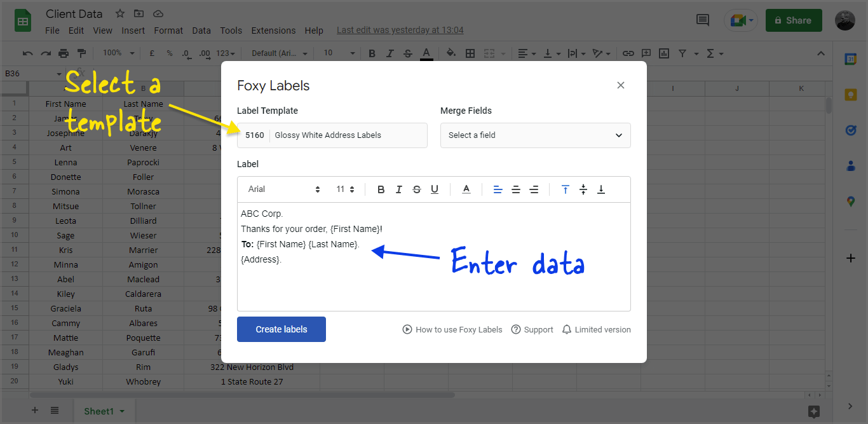Open the View menu
868x424 pixels.
point(102,31)
